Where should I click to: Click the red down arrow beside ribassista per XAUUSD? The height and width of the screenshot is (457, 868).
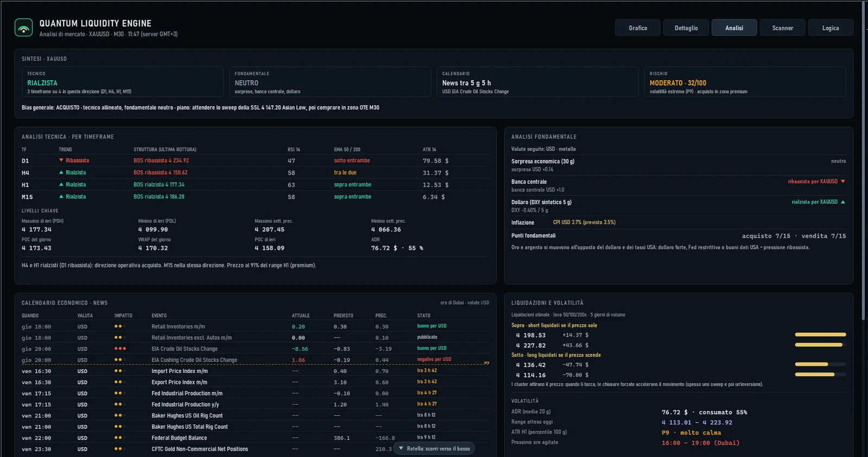(843, 182)
